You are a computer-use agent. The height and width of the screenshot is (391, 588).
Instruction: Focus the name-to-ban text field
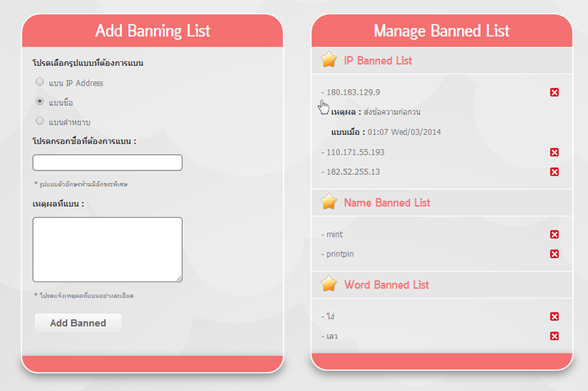(107, 163)
